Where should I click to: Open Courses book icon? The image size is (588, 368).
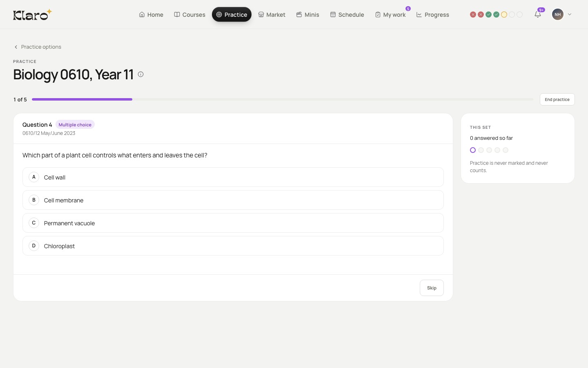pos(177,15)
